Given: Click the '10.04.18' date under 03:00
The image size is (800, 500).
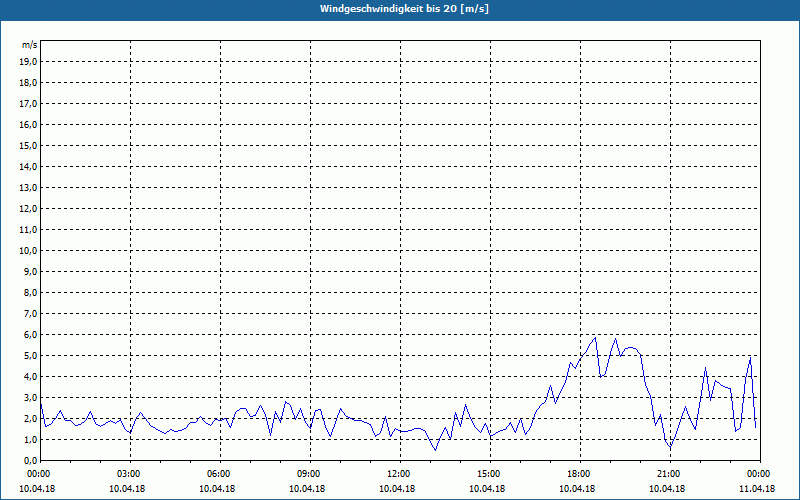Looking at the screenshot, I should pos(127,489).
